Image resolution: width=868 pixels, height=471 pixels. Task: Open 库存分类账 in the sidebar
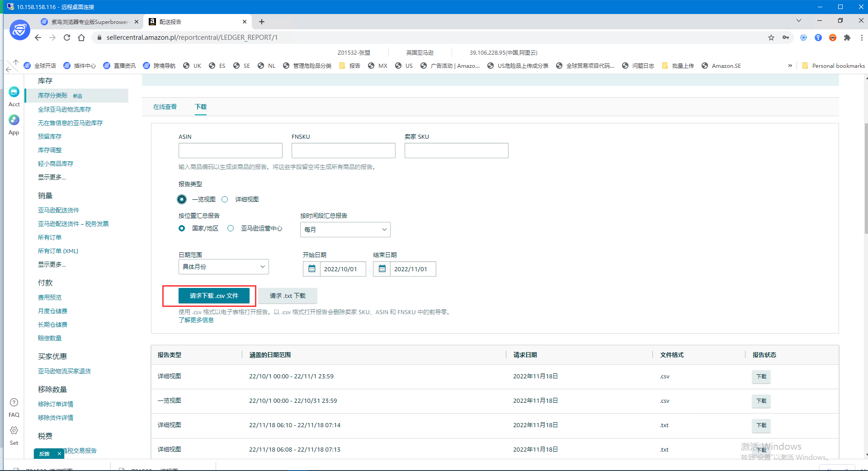coord(52,95)
